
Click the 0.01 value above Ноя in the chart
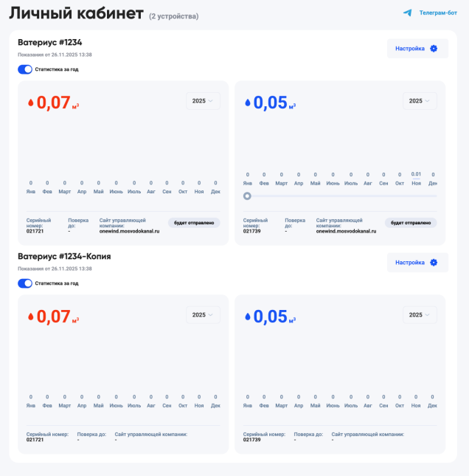point(416,174)
